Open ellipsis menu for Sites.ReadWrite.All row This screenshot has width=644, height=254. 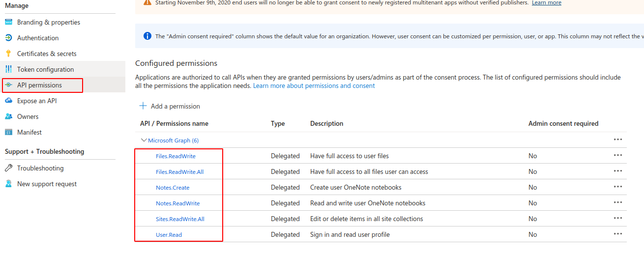[x=618, y=219]
